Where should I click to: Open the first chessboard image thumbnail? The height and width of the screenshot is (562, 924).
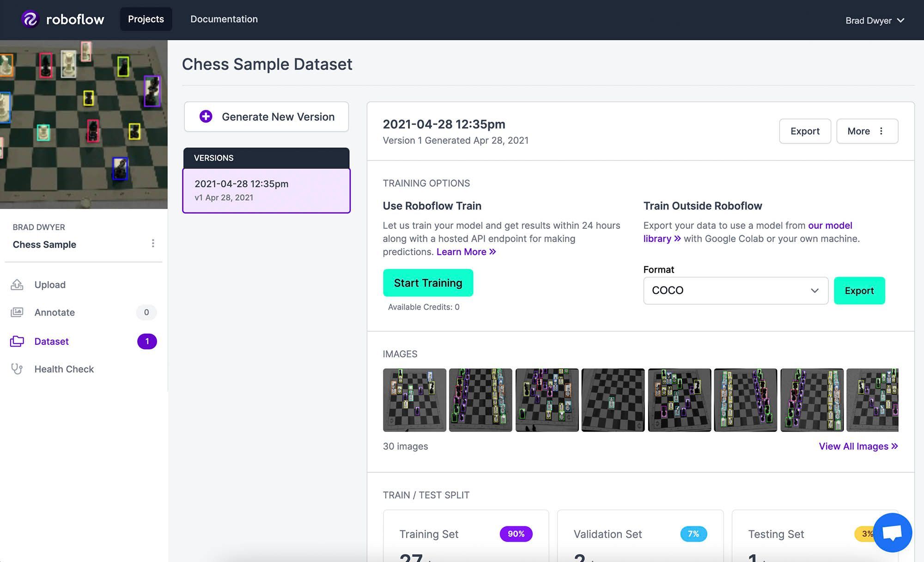pos(414,399)
